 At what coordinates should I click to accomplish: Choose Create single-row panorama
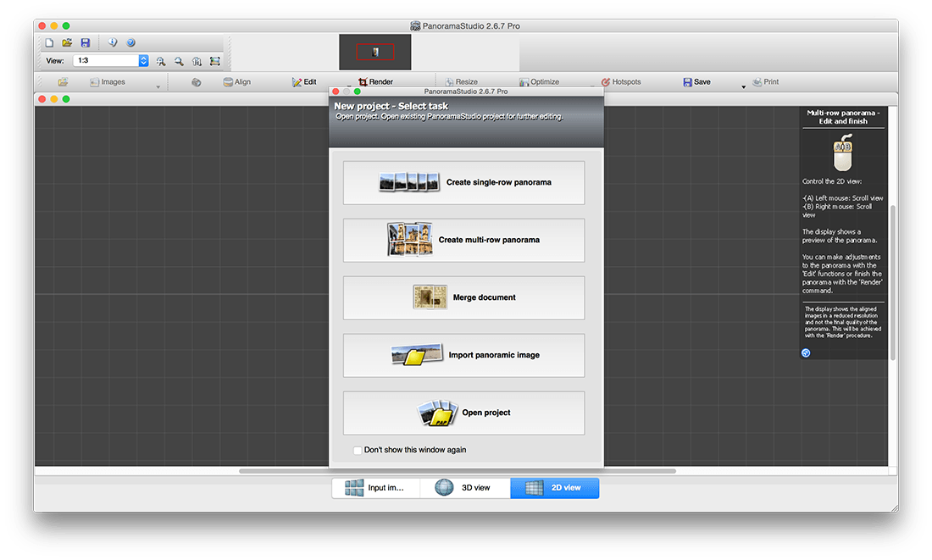point(463,182)
